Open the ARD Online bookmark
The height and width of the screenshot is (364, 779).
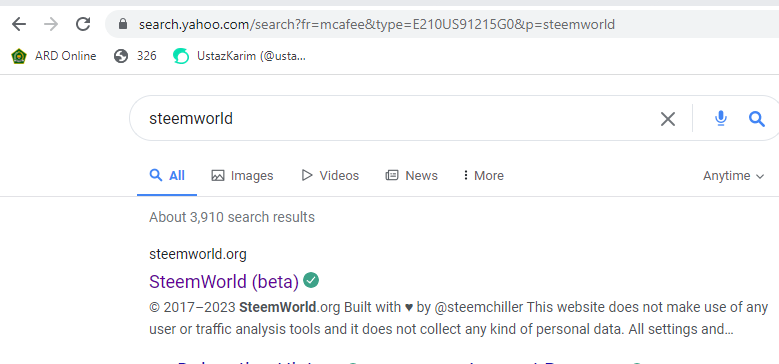pos(54,56)
